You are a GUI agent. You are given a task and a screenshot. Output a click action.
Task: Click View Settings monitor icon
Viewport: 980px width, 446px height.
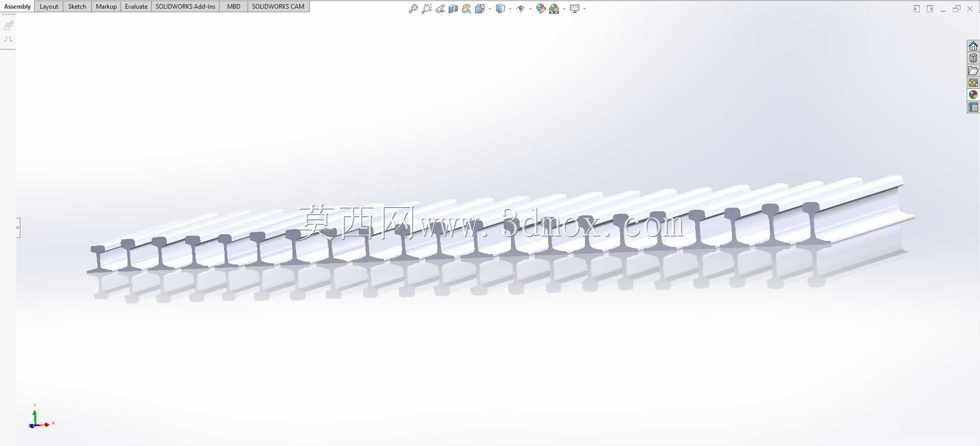575,9
